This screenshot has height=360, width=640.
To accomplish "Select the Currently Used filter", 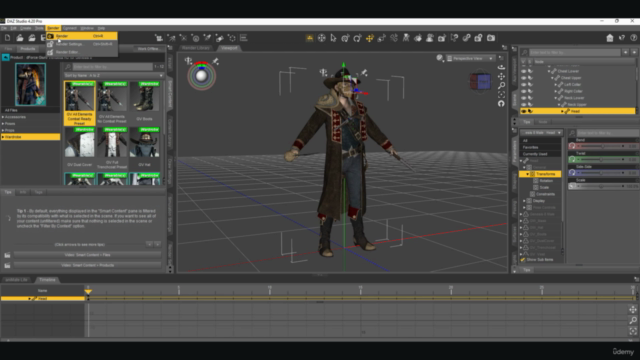I will tap(540, 154).
